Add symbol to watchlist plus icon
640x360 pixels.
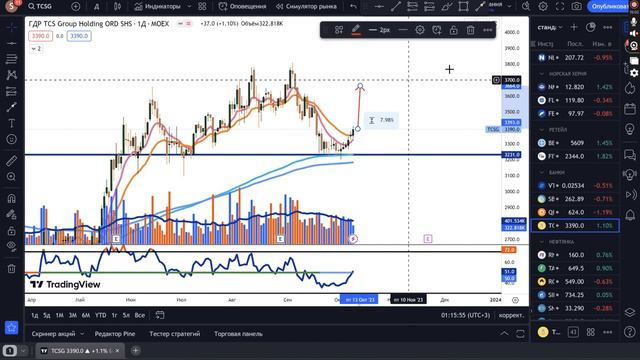pyautogui.click(x=574, y=27)
